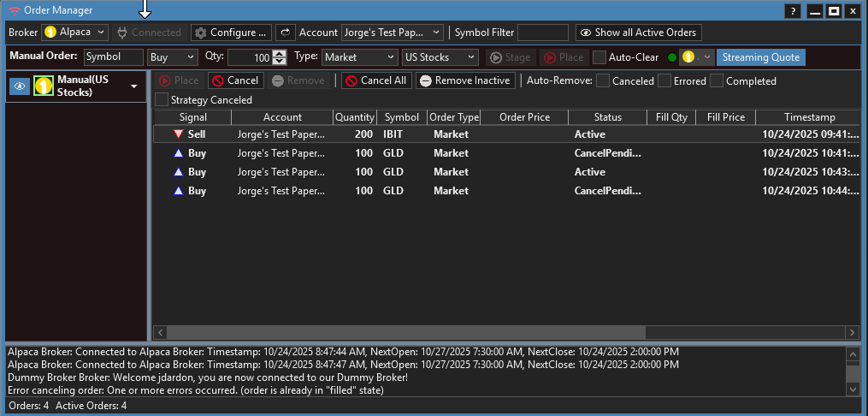Click the Cancel order button
This screenshot has width=868, height=416.
234,80
